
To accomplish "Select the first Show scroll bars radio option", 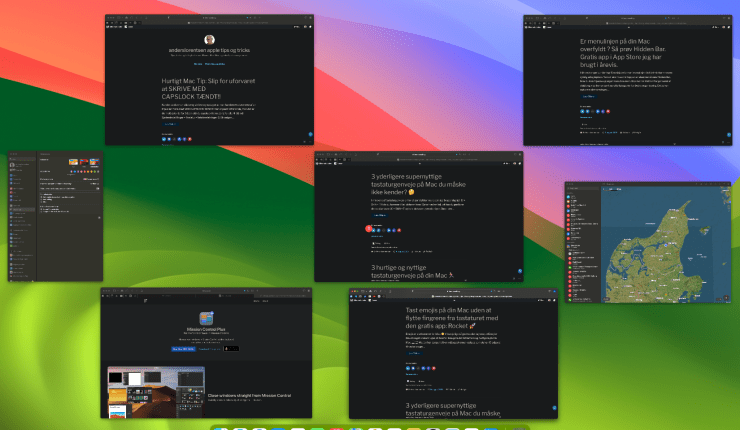I will click(x=42, y=196).
